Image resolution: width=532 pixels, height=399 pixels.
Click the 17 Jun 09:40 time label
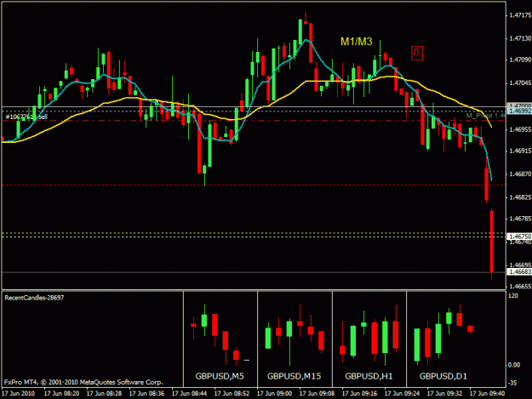pyautogui.click(x=487, y=394)
